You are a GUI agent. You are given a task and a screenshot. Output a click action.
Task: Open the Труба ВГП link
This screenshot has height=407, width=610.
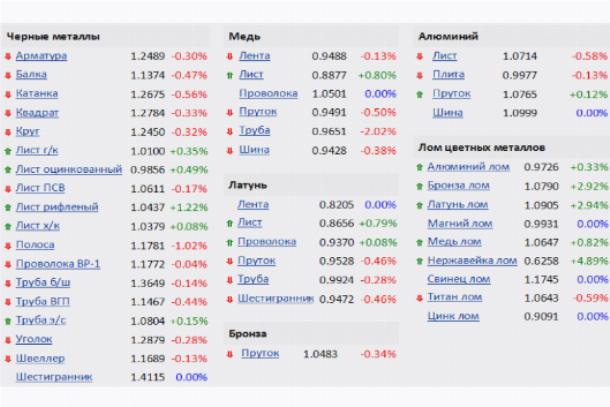click(x=42, y=301)
